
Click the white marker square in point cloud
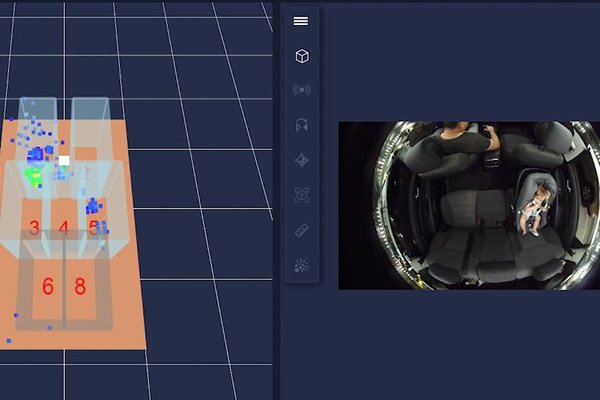(x=64, y=160)
